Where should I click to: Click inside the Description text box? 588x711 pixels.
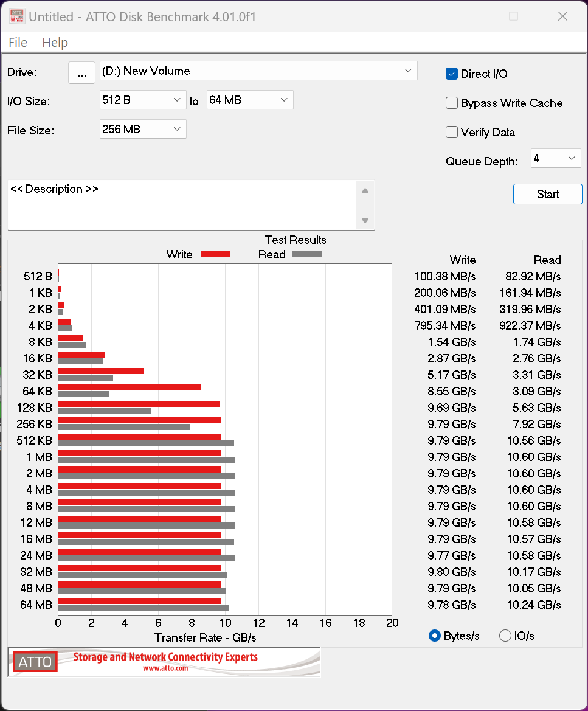point(181,205)
